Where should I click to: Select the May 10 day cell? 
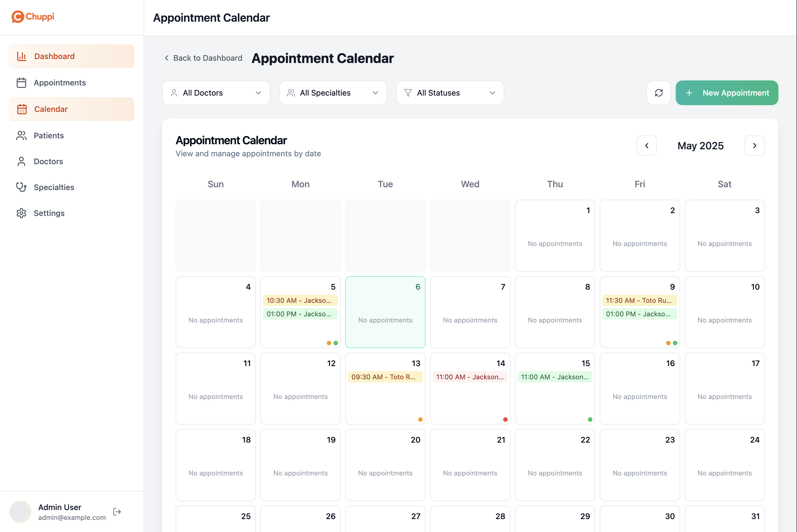point(724,312)
